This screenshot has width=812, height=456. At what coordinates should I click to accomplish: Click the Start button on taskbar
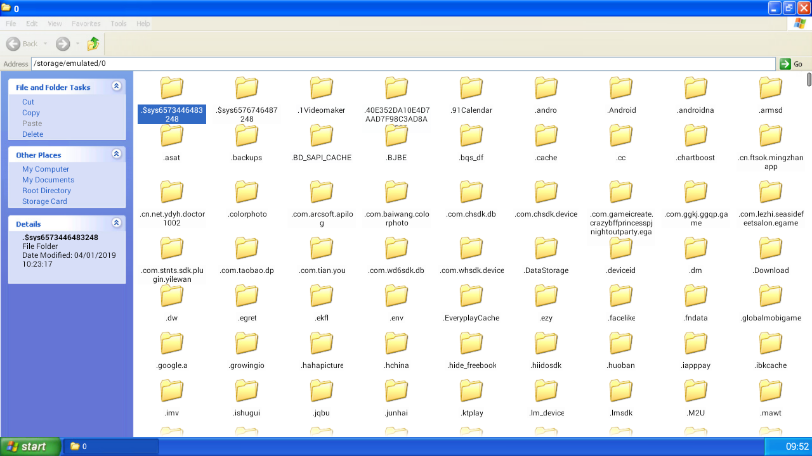[x=30, y=447]
